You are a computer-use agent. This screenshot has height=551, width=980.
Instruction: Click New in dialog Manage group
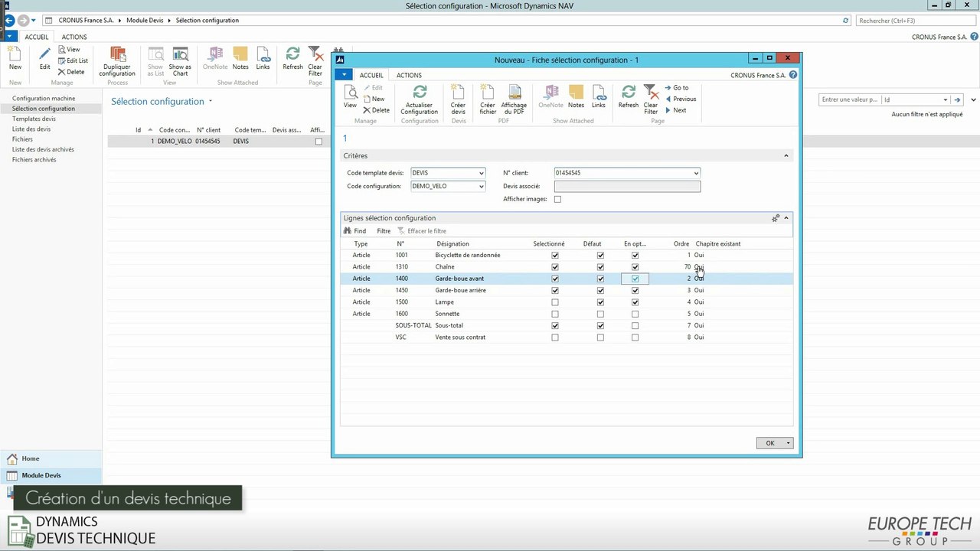tap(374, 99)
